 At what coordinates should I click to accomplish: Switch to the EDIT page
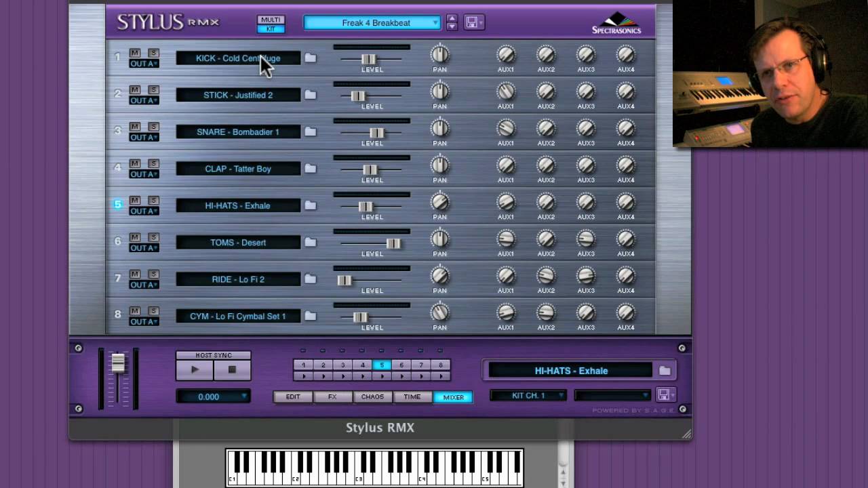tap(293, 397)
